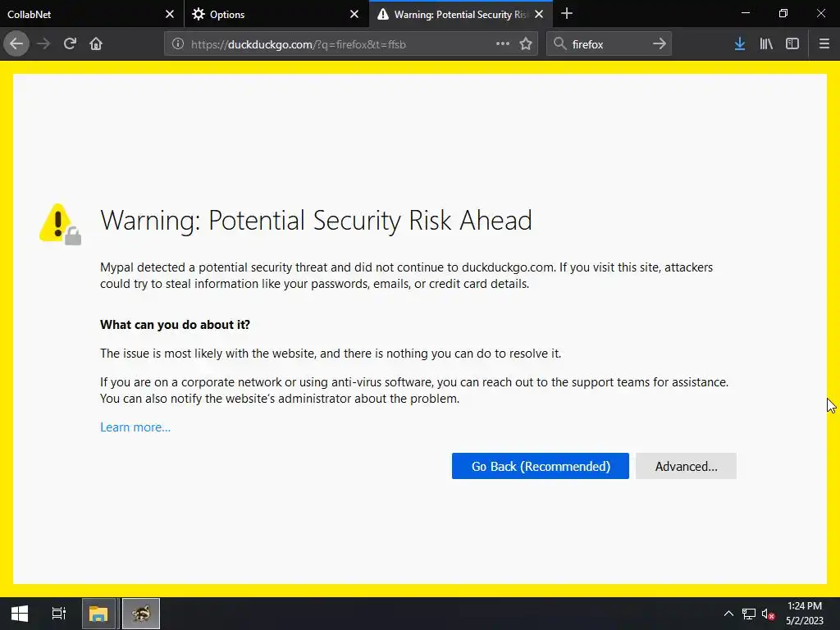Open File Explorer from the taskbar
The width and height of the screenshot is (840, 630).
98,614
